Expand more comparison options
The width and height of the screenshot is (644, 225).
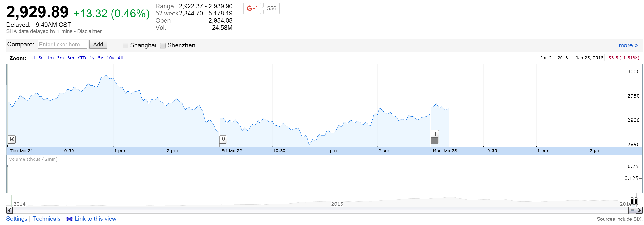(628, 45)
